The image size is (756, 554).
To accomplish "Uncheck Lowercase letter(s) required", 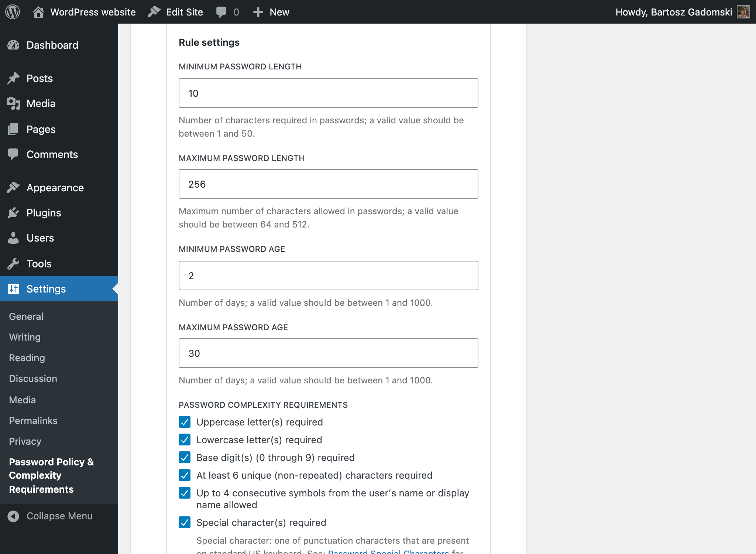I will point(185,440).
